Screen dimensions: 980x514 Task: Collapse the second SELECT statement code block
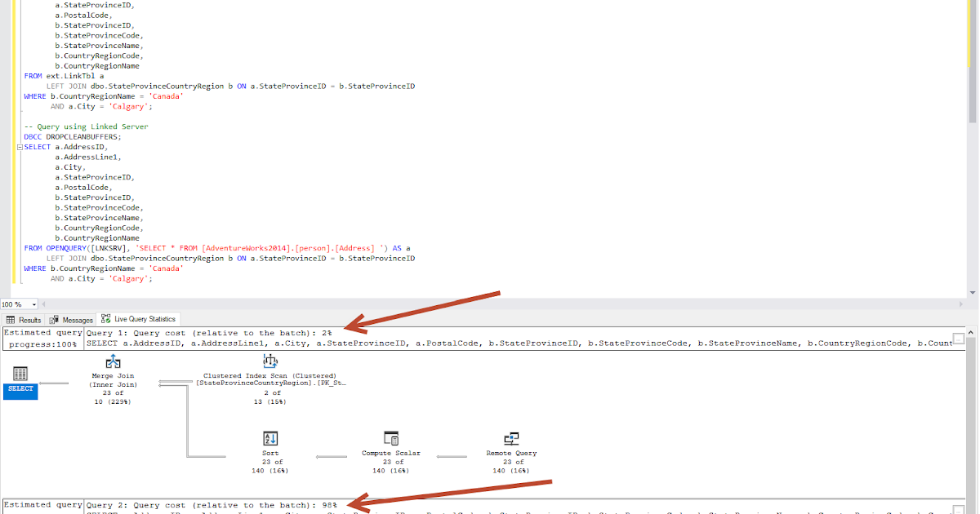click(x=19, y=146)
